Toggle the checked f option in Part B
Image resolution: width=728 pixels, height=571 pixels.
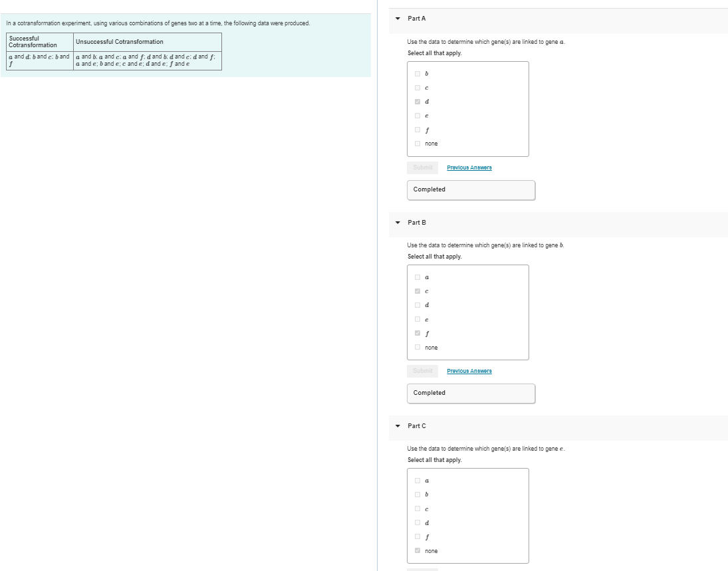coord(418,333)
